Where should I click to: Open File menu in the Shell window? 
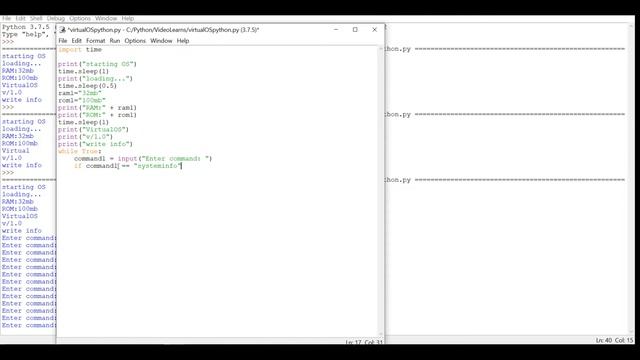[7, 18]
